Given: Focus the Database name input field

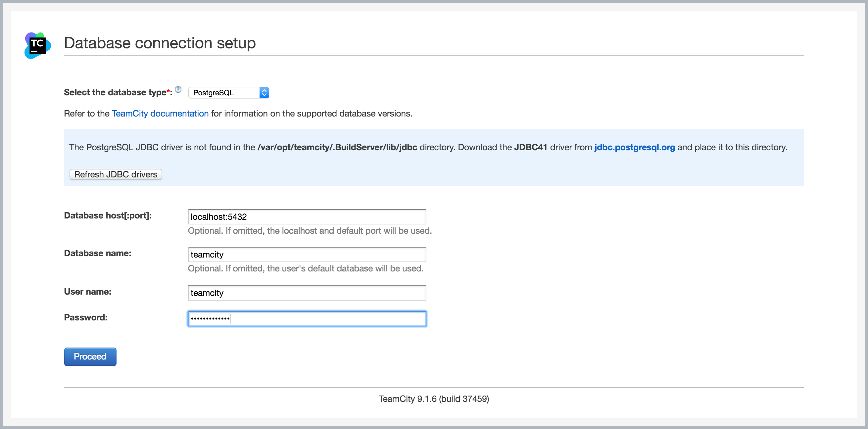Looking at the screenshot, I should (x=307, y=255).
